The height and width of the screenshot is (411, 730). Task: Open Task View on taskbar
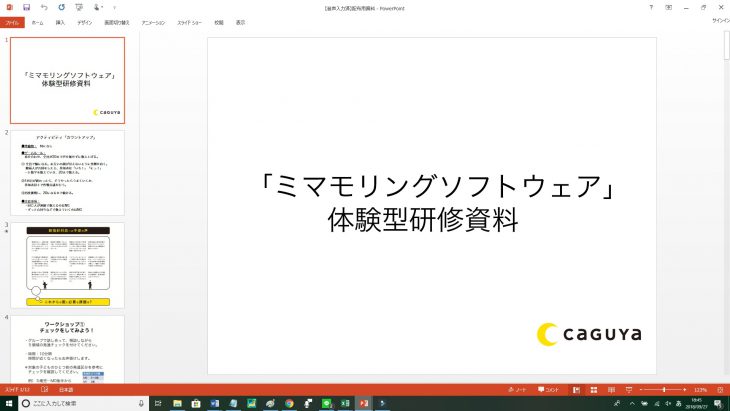[158, 403]
